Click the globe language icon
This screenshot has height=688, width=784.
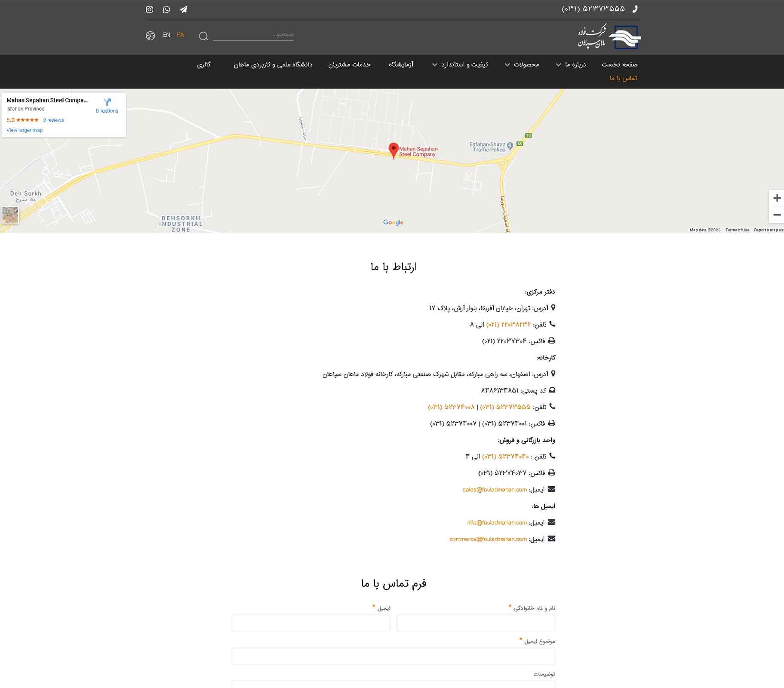coord(150,36)
